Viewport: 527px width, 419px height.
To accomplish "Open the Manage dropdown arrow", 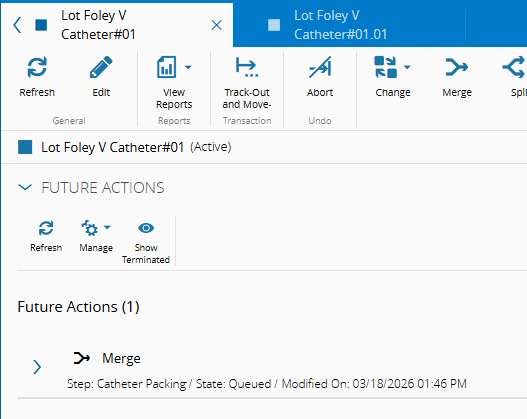I will coord(107,227).
